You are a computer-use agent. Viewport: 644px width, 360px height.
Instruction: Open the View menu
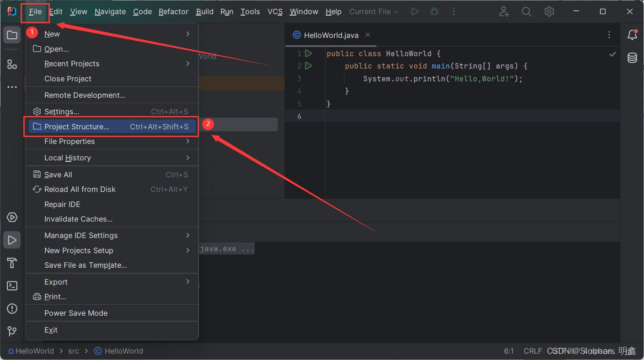79,12
